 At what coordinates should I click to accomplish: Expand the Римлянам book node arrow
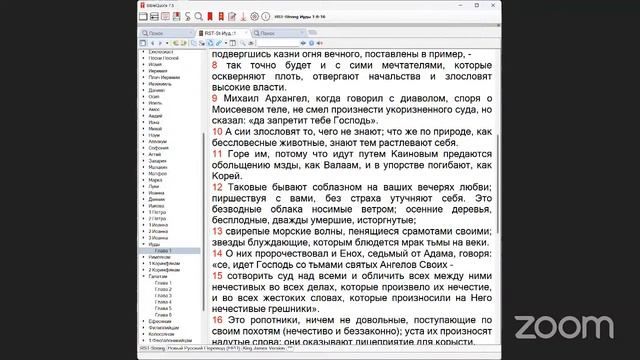tap(143, 257)
